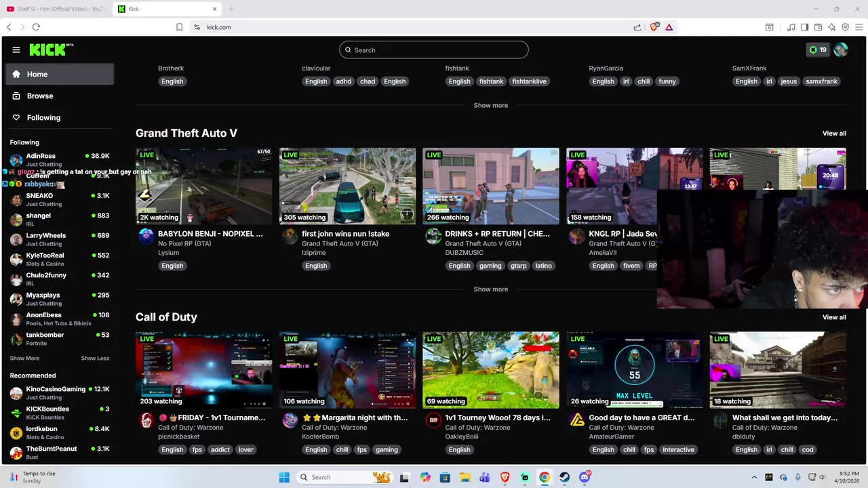Image resolution: width=868 pixels, height=488 pixels.
Task: Expand Following list with Show More
Action: point(24,358)
